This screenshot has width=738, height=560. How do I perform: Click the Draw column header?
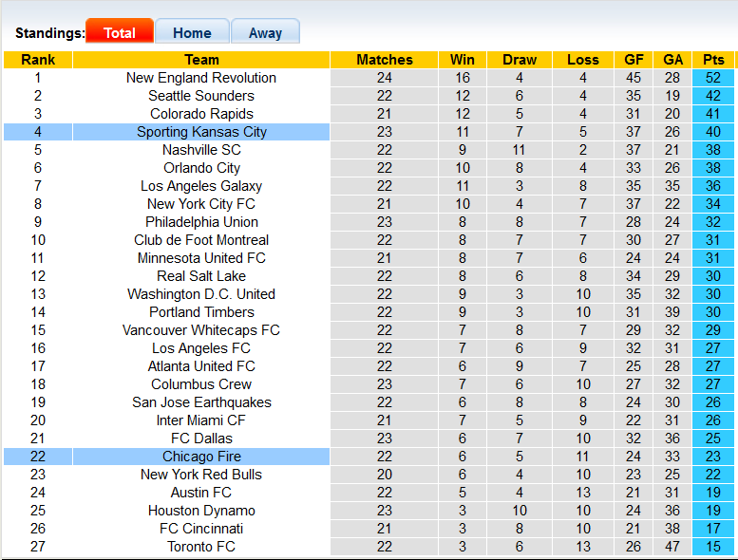point(520,60)
